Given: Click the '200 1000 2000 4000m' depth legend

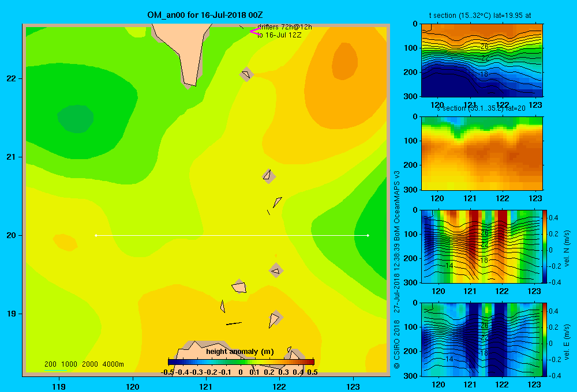Looking at the screenshot, I should (84, 364).
